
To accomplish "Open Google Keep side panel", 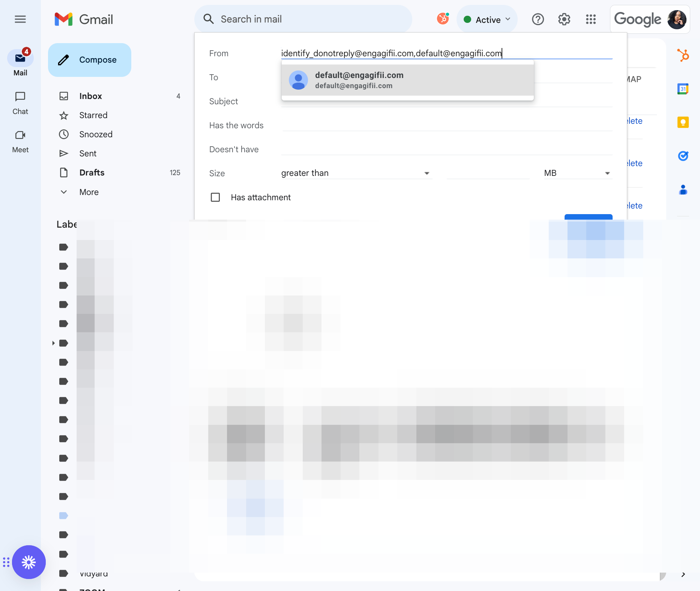I will (x=683, y=122).
